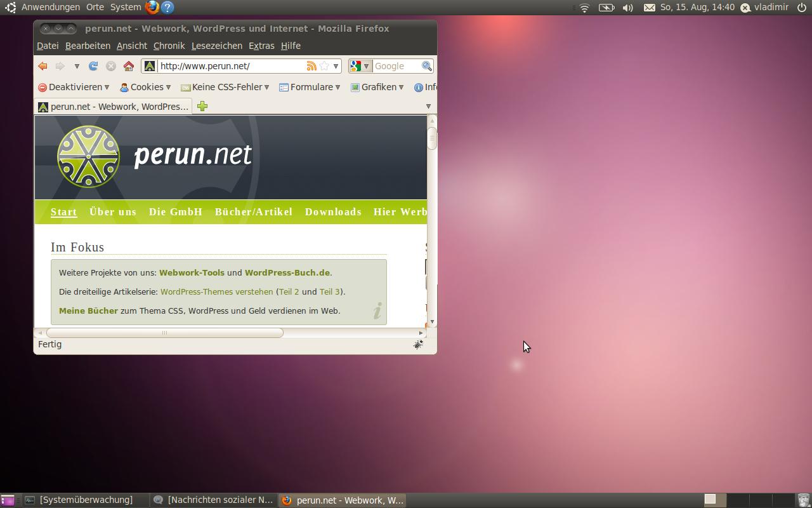This screenshot has width=812, height=508.
Task: Open the Lesezeichen menu
Action: click(x=217, y=46)
